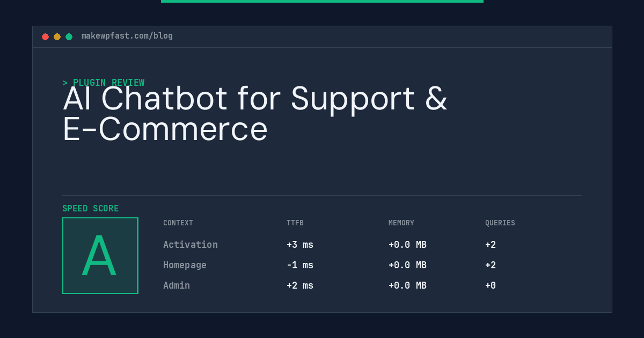Screen dimensions: 644x338
Task: Click the Homepage TTFB value '-1 ms'
Action: point(300,265)
